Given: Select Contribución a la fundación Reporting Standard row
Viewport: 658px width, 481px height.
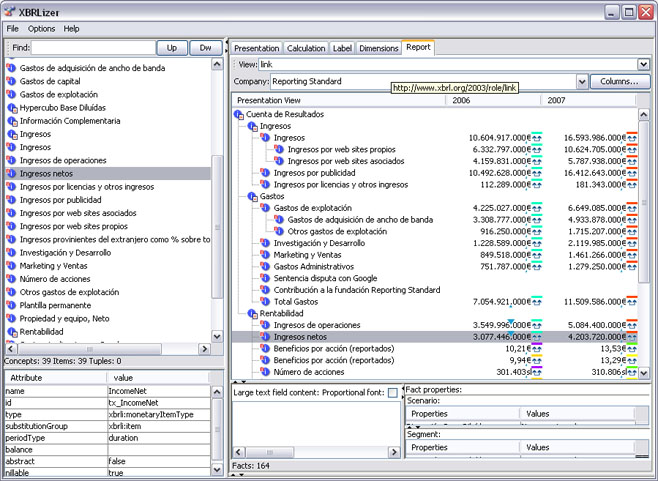Looking at the screenshot, I should [357, 290].
